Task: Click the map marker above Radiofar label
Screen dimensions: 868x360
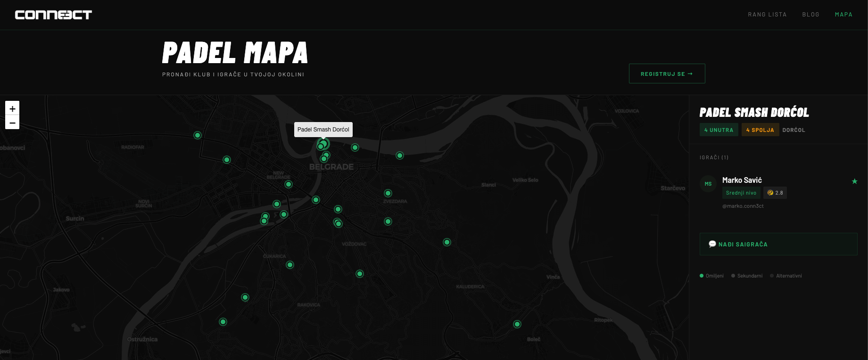Action: click(x=198, y=135)
